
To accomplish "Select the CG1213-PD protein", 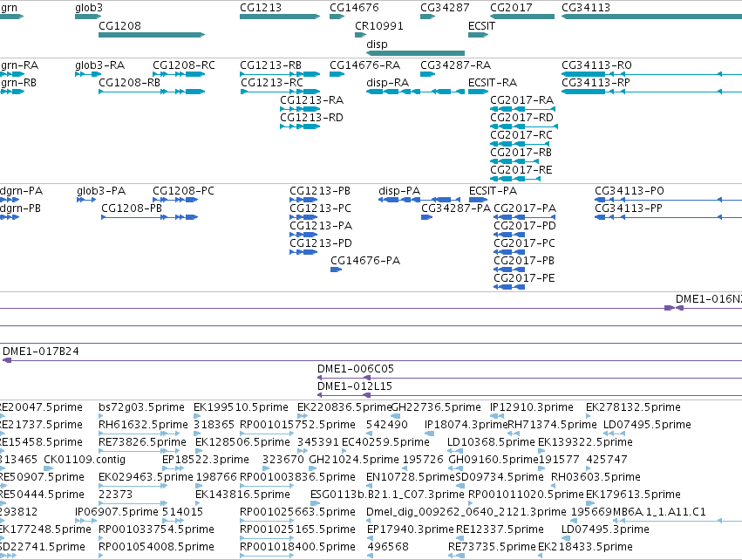I will coord(303,252).
